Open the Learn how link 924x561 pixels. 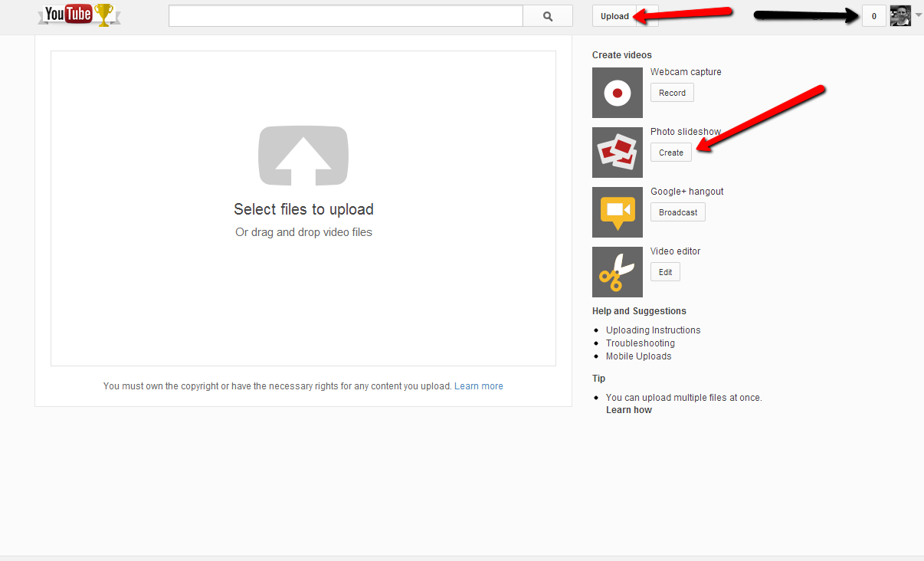tap(629, 410)
